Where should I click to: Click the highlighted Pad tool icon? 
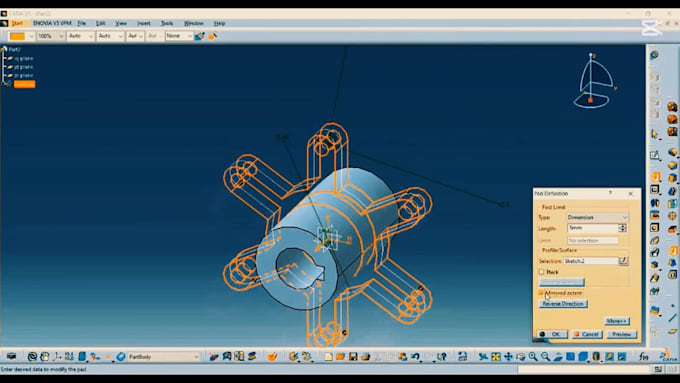pos(656,177)
